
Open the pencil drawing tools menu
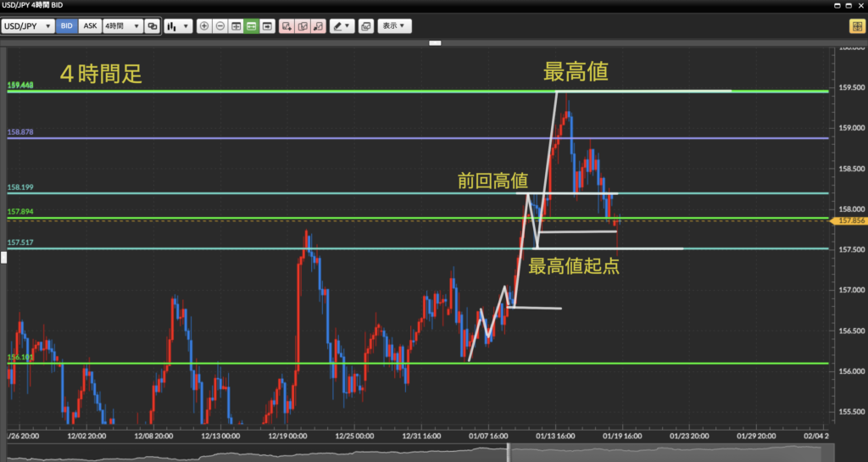342,26
